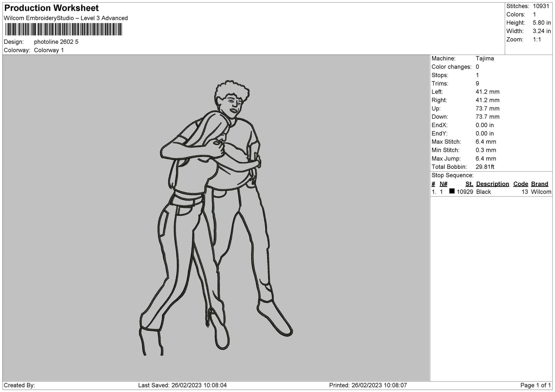Select the design name photoline 2602 5

(x=56, y=42)
